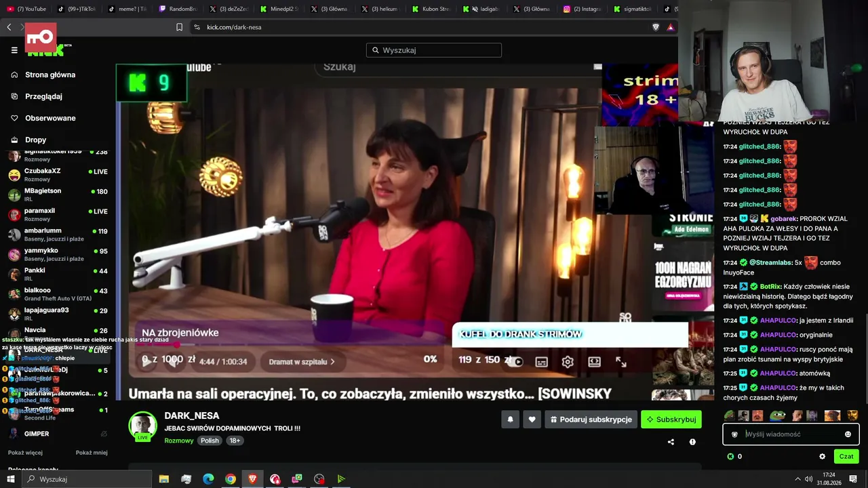Focus the Windows taskbar search box
The image size is (868, 488).
tap(87, 479)
